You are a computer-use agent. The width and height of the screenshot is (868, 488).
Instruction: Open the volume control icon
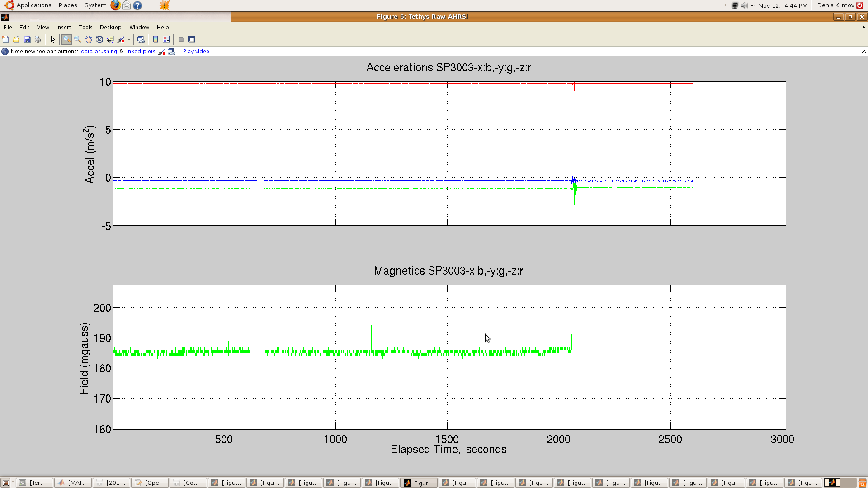click(x=745, y=5)
